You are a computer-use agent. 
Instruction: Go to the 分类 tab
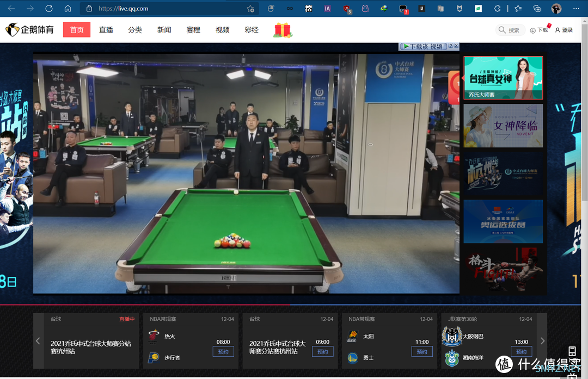pyautogui.click(x=135, y=30)
